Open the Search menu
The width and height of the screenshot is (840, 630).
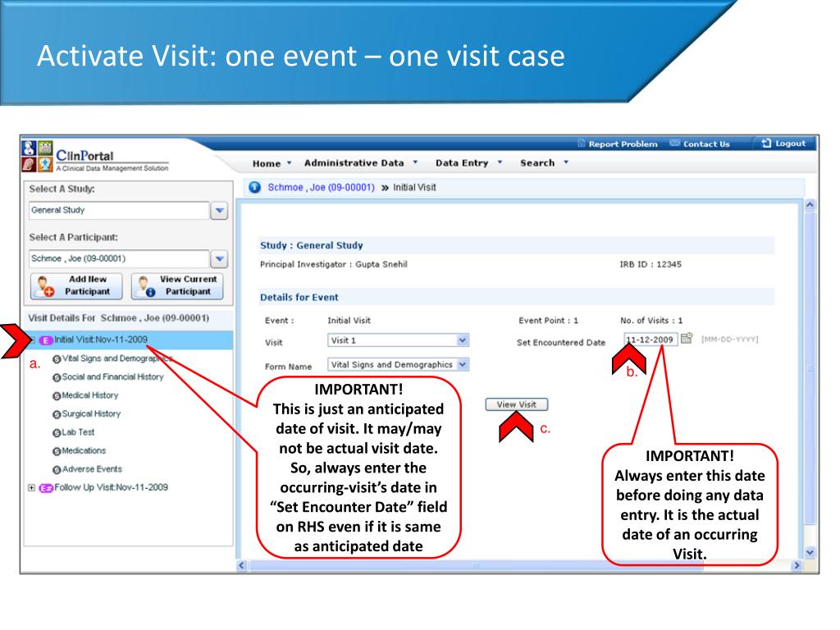tap(543, 163)
